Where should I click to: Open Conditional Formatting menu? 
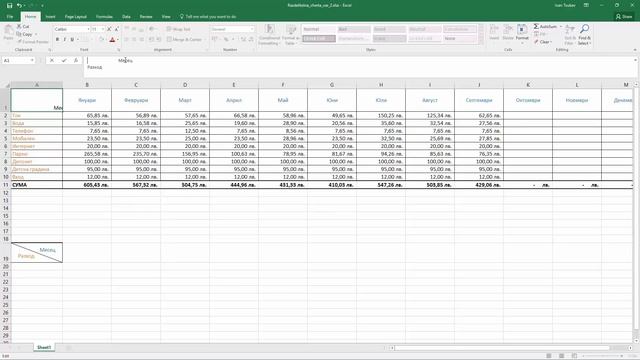tap(269, 35)
